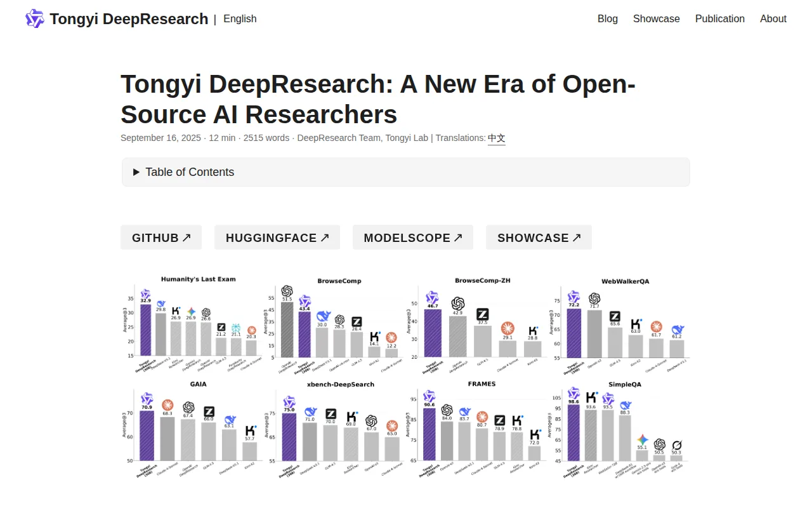
Task: Open the 中文 translation link
Action: [497, 138]
